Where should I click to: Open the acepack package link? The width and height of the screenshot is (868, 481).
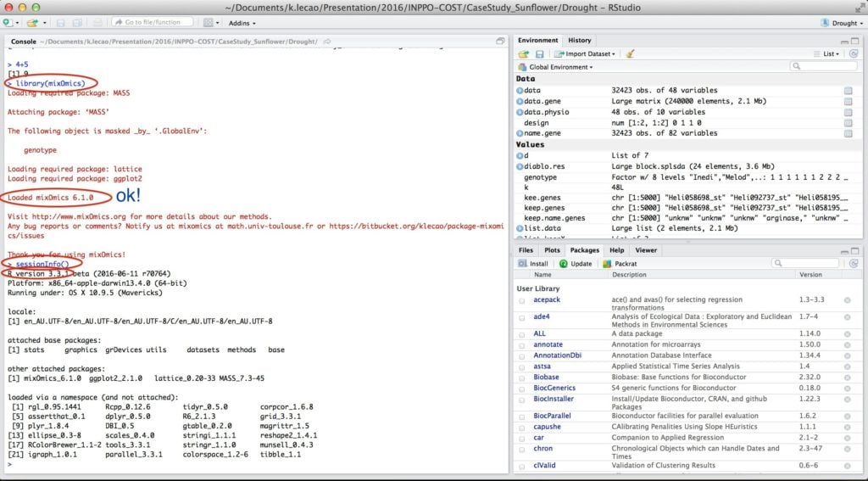point(547,299)
